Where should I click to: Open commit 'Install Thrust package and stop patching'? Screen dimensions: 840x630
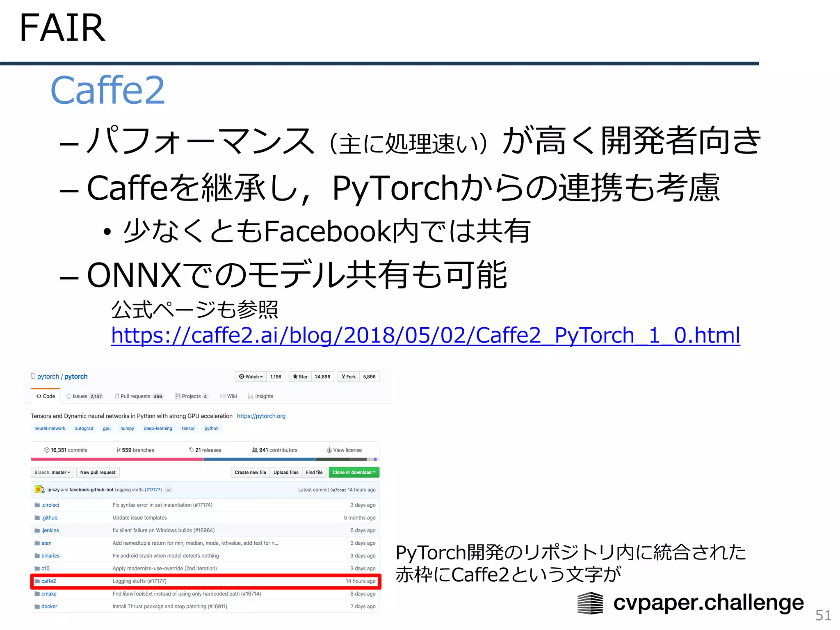point(170,607)
